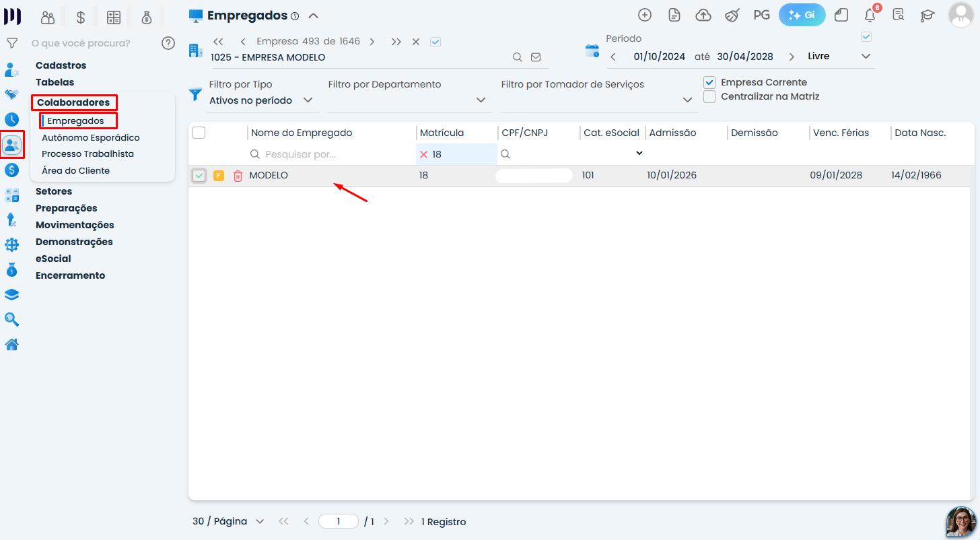Enable the Centralizar na Matriz checkbox
This screenshot has height=540, width=980.
click(709, 96)
